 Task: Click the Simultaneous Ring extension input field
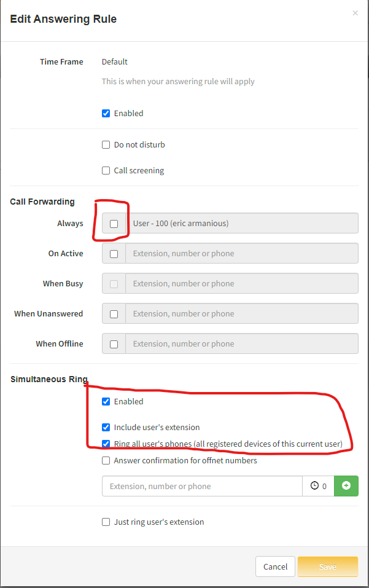(x=202, y=486)
